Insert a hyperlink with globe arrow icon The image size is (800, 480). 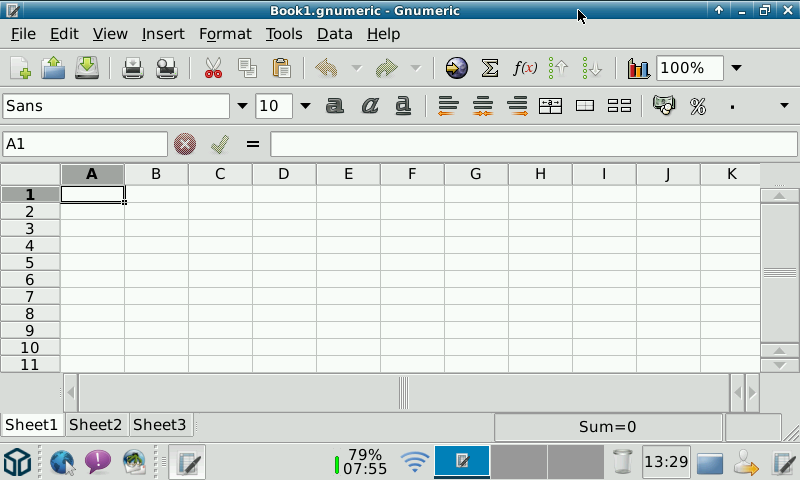click(457, 68)
